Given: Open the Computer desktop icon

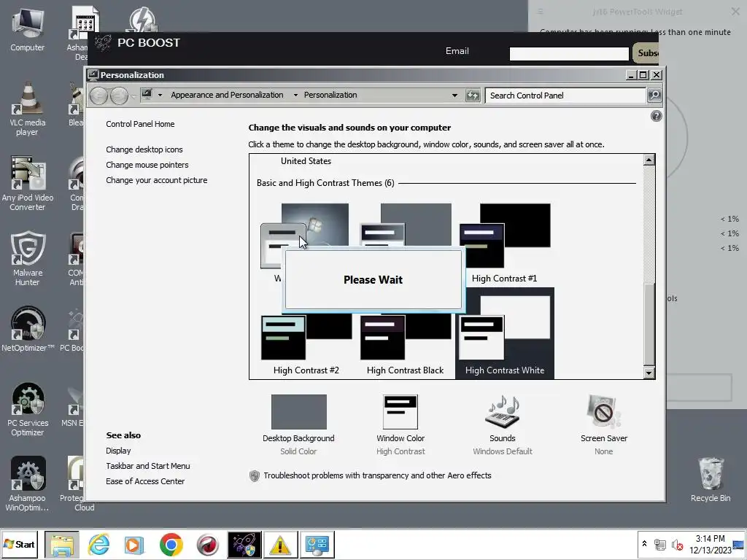Looking at the screenshot, I should (27, 28).
